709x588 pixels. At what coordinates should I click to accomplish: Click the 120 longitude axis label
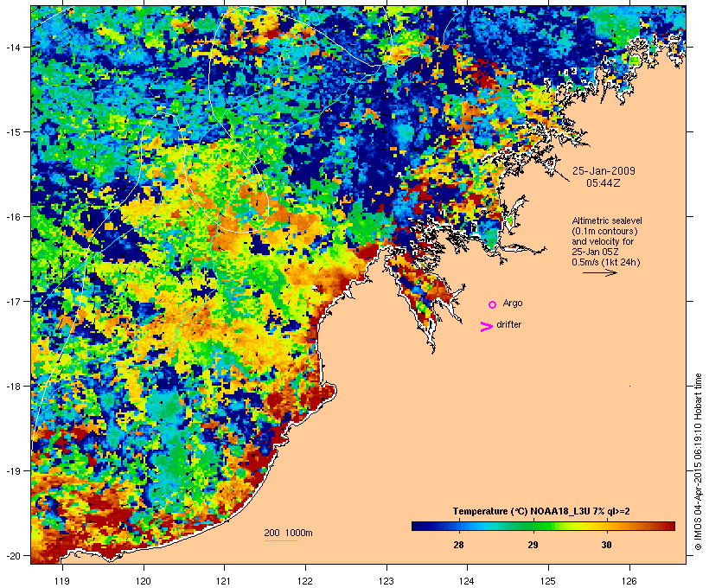144,580
